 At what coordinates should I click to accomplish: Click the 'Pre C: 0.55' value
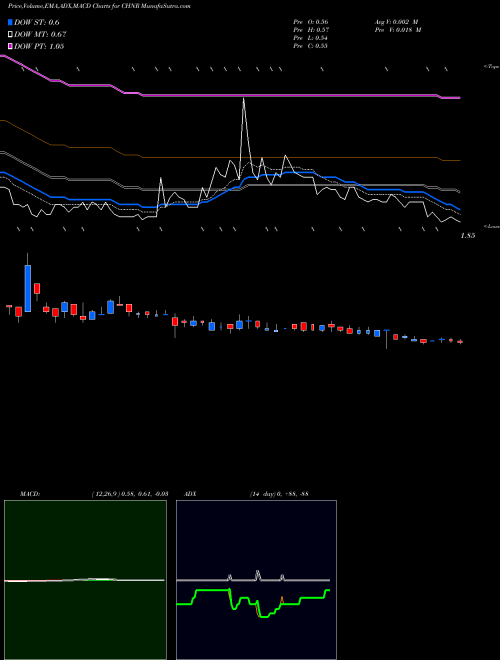(x=311, y=46)
